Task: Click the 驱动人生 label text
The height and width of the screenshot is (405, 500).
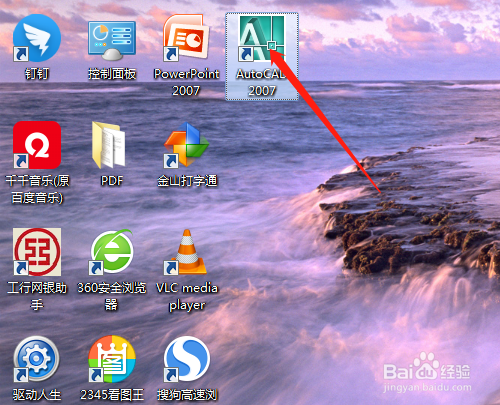Action: tap(37, 395)
